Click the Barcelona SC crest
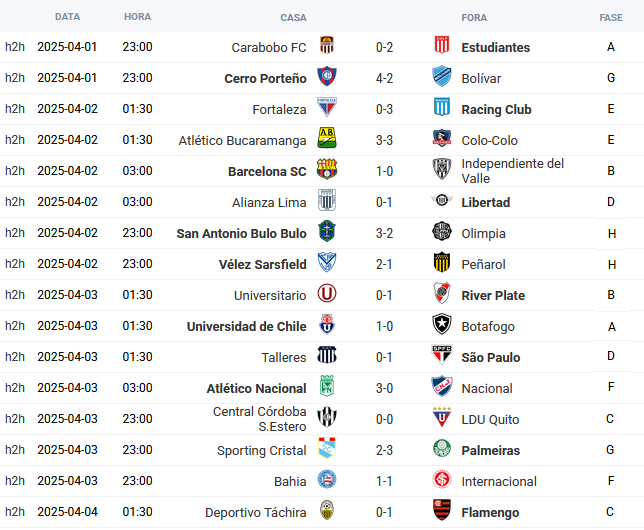 327,169
